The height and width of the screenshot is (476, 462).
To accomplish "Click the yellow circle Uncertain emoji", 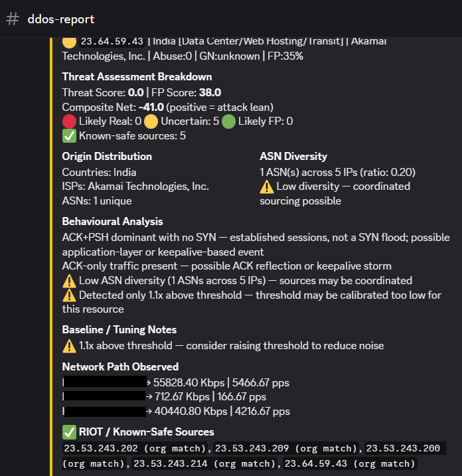I will click(x=151, y=121).
